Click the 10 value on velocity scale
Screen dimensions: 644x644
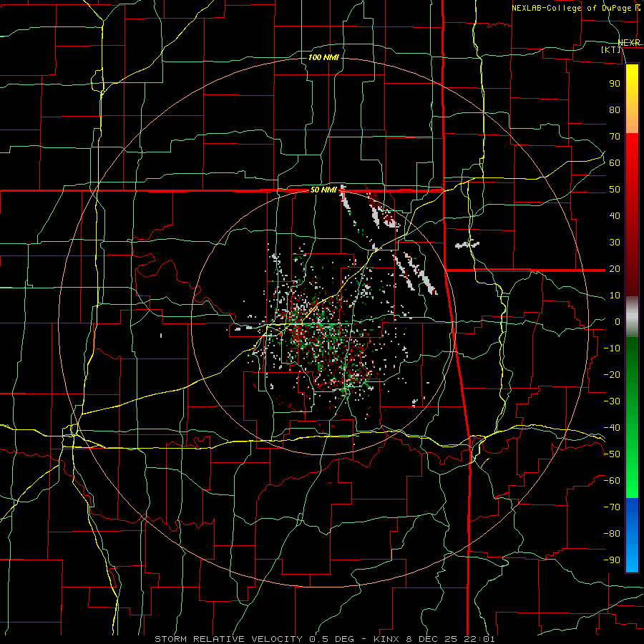tap(615, 296)
